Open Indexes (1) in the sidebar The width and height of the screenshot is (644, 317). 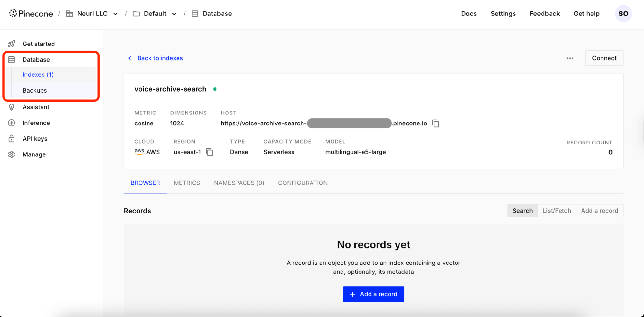[x=38, y=75]
